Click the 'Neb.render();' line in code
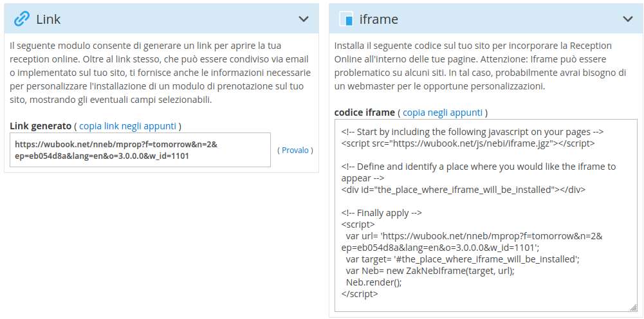 point(373,282)
